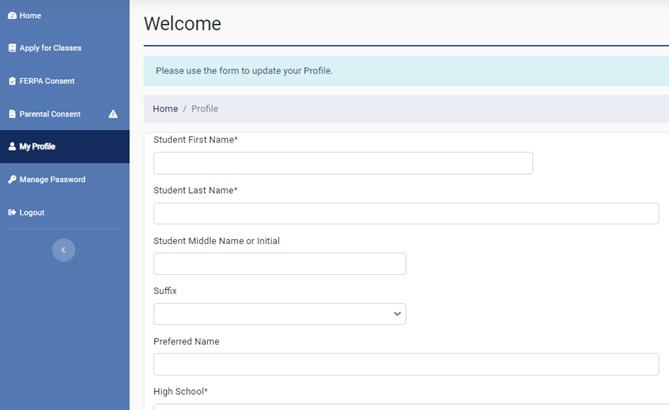669x410 pixels.
Task: Focus the Preferred Name field
Action: [x=406, y=364]
